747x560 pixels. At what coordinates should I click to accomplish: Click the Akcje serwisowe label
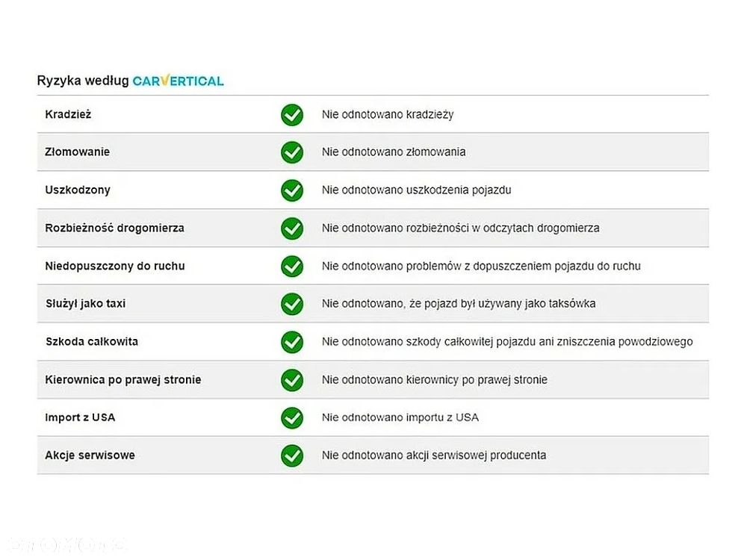coord(90,455)
